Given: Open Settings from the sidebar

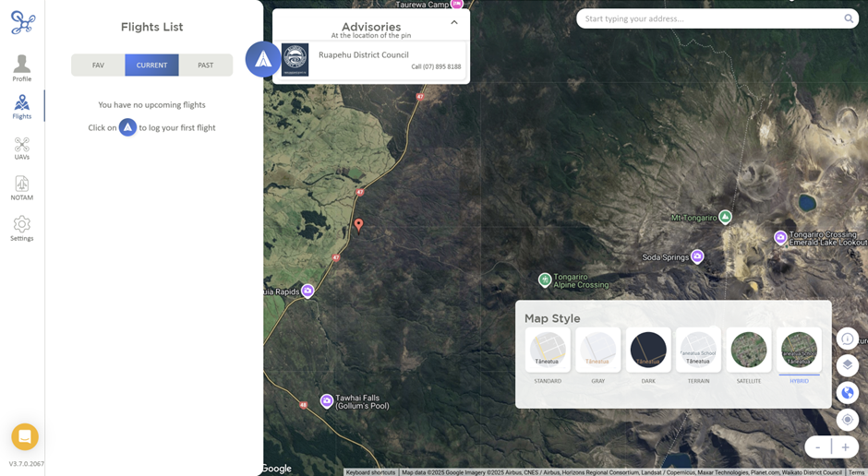Looking at the screenshot, I should click(22, 228).
